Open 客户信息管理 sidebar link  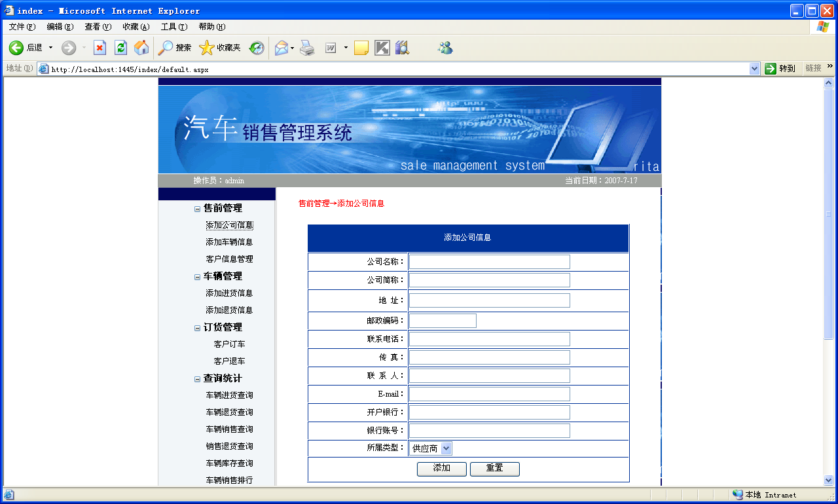click(x=229, y=259)
